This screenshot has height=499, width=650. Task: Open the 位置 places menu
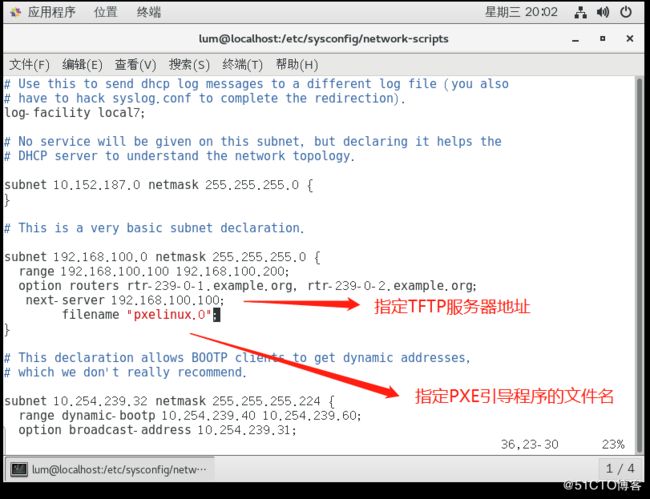tap(105, 12)
